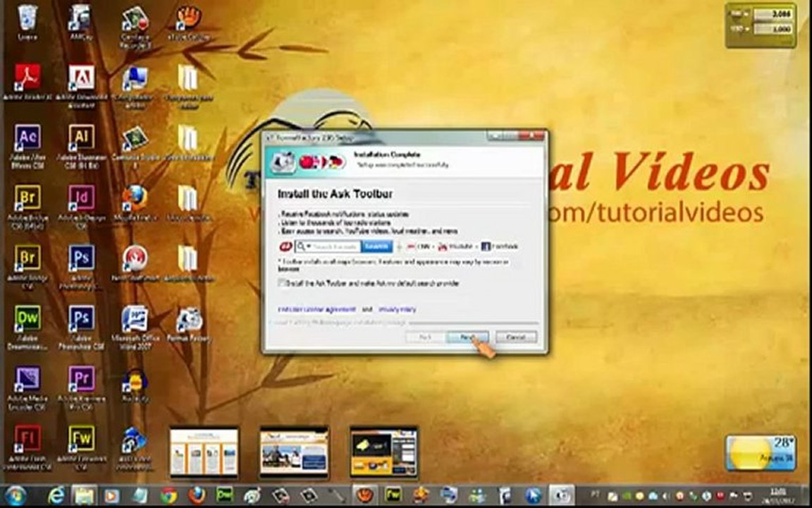Viewport: 812px width, 508px height.
Task: Select the Adobe Media Encoder CS6 icon
Action: tap(27, 388)
